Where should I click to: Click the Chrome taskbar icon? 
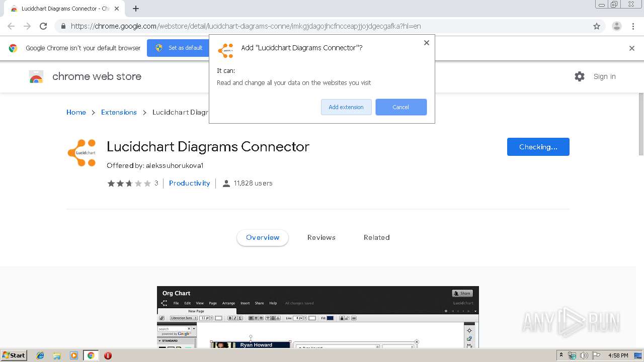(x=91, y=355)
